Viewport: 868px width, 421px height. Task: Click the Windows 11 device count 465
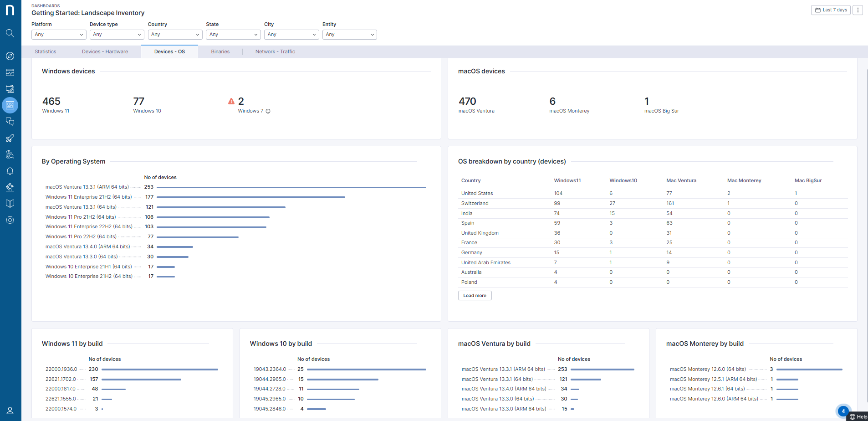[x=51, y=101]
